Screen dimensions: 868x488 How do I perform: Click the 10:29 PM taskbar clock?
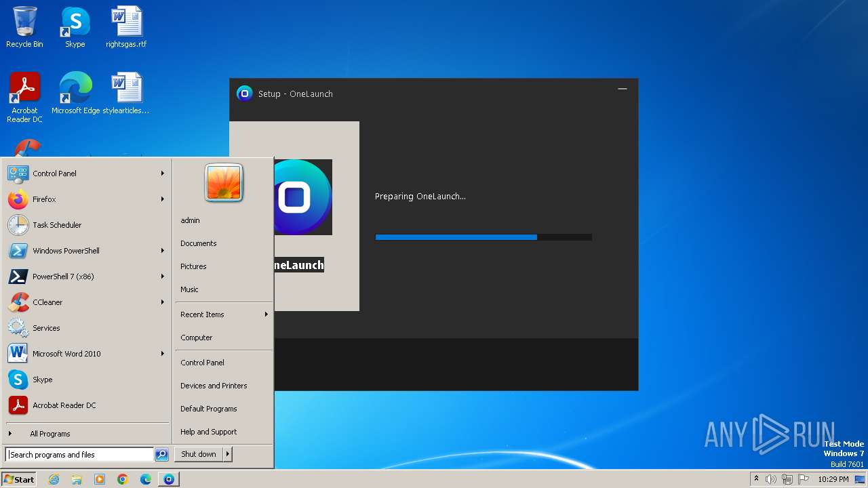click(x=833, y=479)
